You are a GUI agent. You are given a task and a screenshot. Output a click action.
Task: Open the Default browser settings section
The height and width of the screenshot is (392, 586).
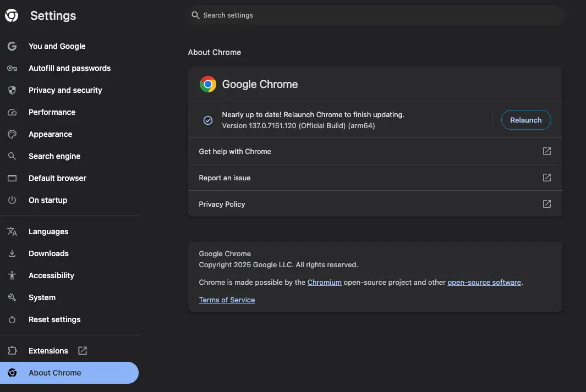click(x=57, y=178)
